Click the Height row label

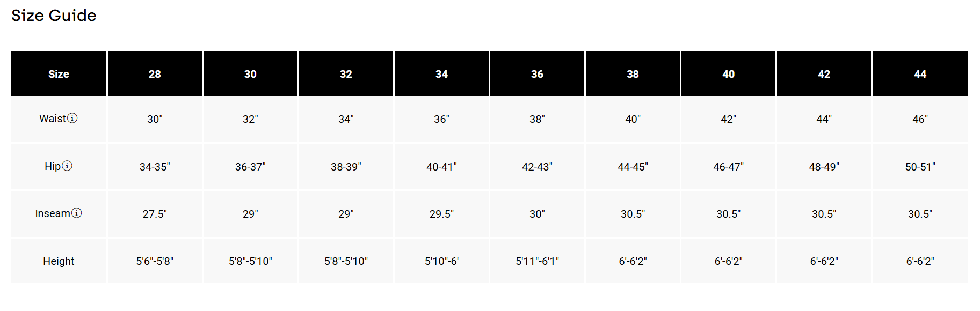[x=59, y=261]
